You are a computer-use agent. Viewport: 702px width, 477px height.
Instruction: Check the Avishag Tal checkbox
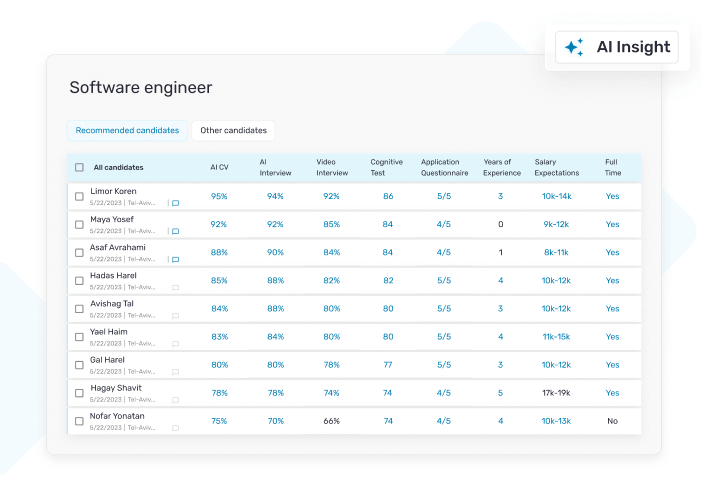[79, 309]
